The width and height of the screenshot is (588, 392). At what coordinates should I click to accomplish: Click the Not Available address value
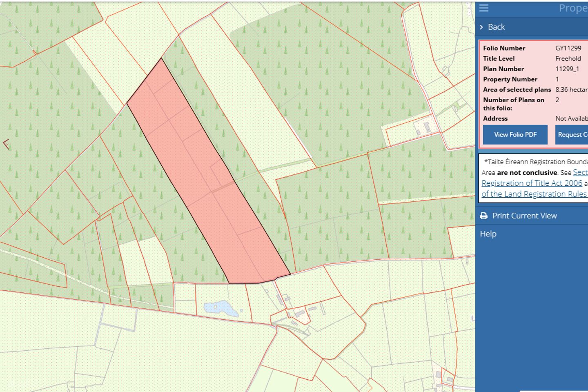(572, 119)
